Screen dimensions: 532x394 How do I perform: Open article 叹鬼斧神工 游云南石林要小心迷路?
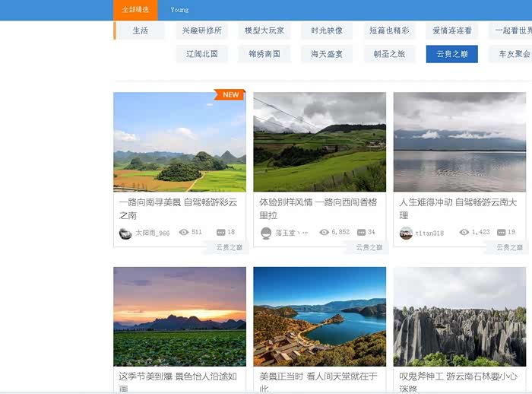(x=458, y=382)
